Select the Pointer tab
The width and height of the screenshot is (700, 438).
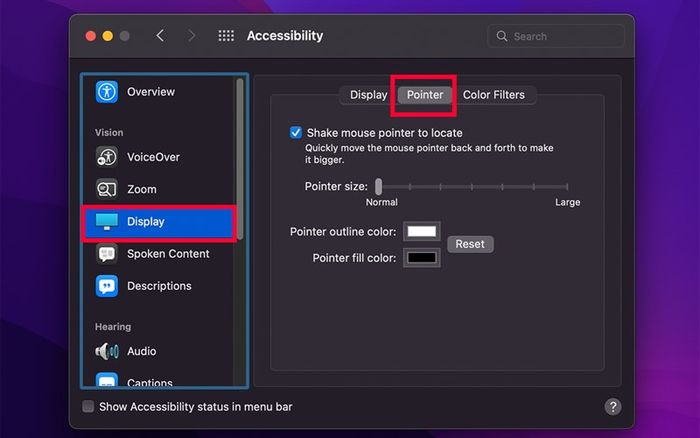coord(425,95)
